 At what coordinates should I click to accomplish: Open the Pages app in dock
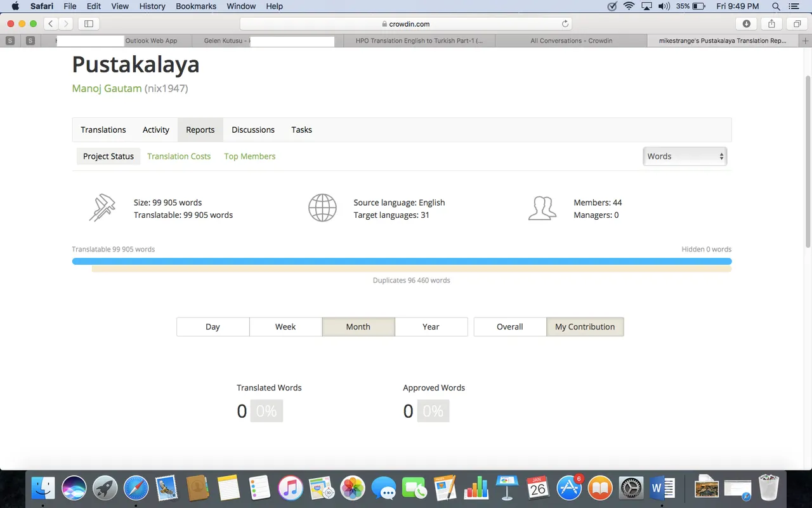click(x=445, y=488)
